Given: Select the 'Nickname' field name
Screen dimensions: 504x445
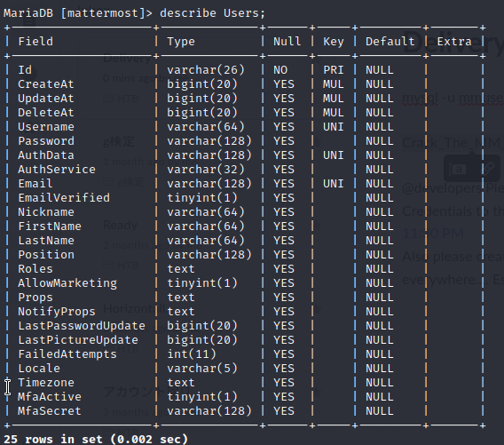Looking at the screenshot, I should point(46,212).
